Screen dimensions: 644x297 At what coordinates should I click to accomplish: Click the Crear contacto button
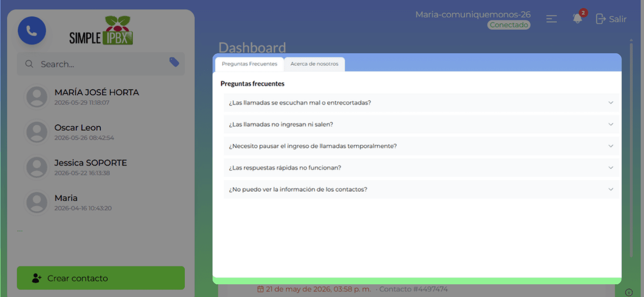[x=101, y=278]
